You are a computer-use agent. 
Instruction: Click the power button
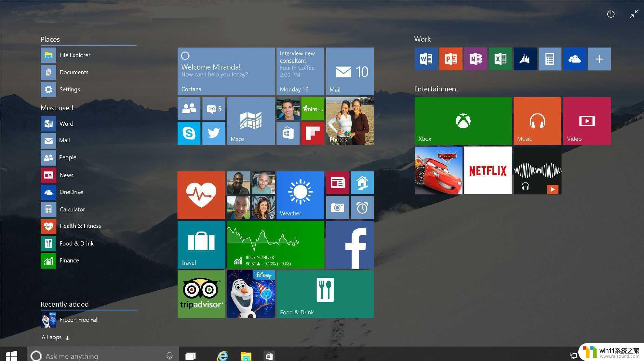(610, 14)
